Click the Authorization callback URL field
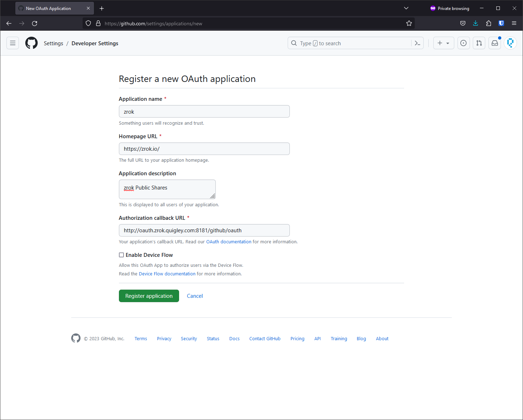The width and height of the screenshot is (523, 420). coord(204,230)
